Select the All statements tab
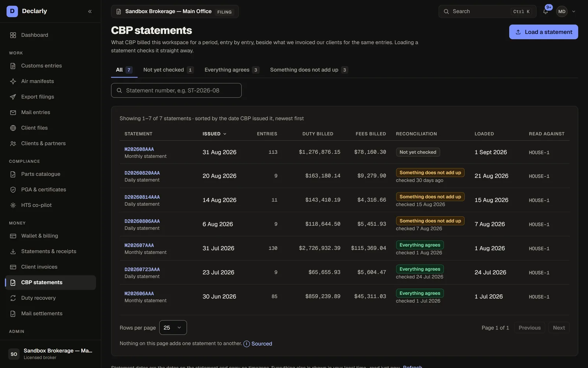The width and height of the screenshot is (588, 368). pos(124,70)
